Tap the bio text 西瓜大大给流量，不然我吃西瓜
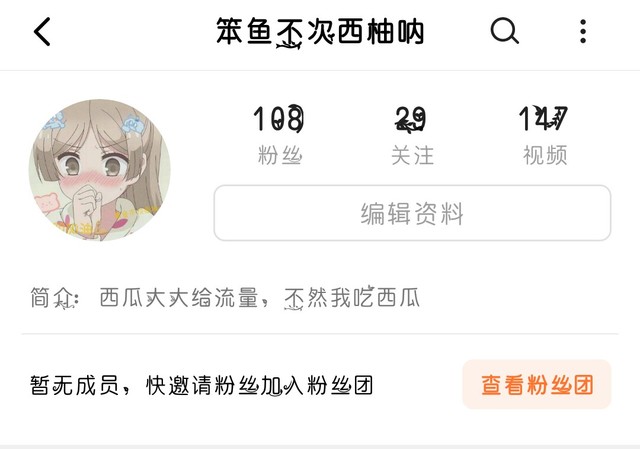 (x=260, y=298)
